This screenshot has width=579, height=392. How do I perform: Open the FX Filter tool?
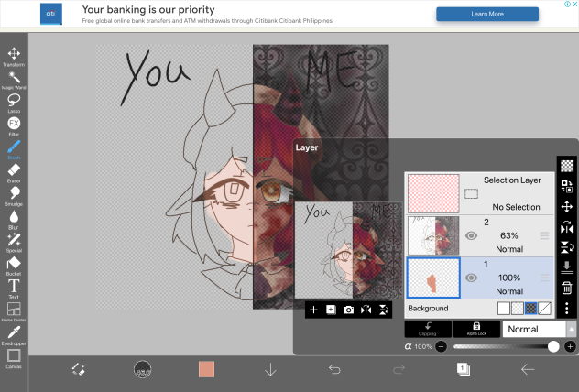coord(14,125)
